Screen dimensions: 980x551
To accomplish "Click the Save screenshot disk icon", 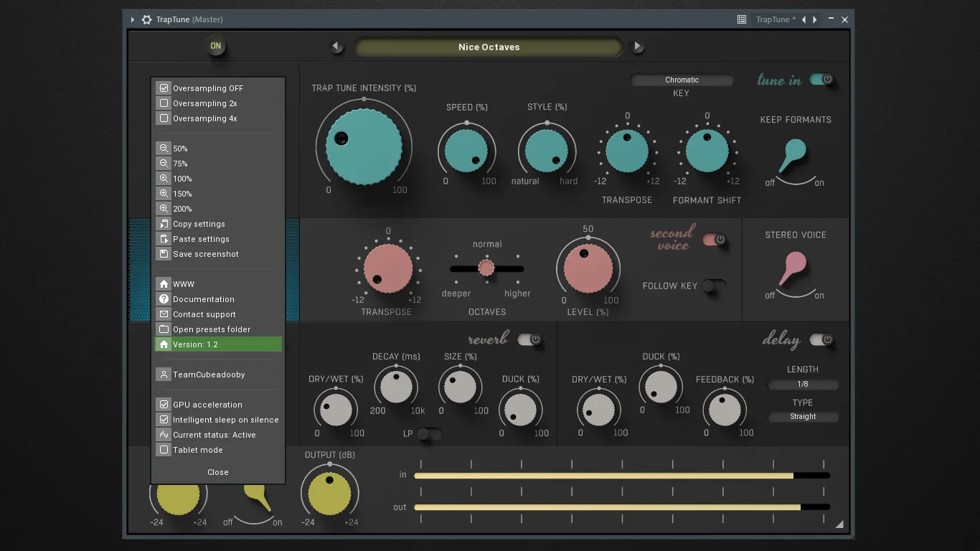I will pyautogui.click(x=164, y=254).
